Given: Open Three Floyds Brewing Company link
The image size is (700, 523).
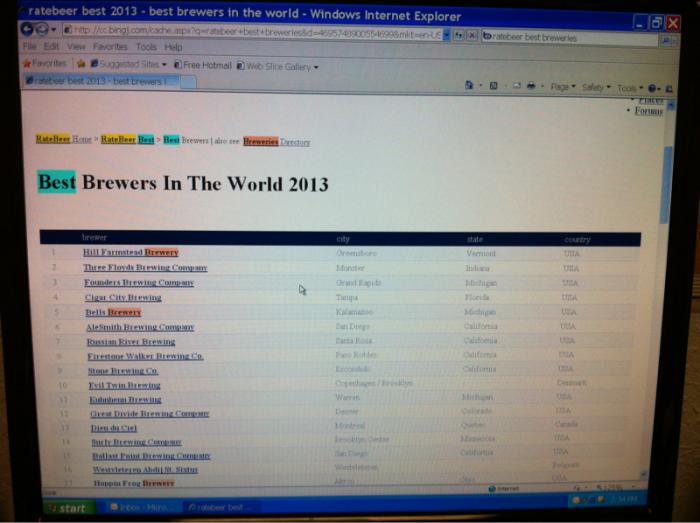Looking at the screenshot, I should pyautogui.click(x=145, y=267).
